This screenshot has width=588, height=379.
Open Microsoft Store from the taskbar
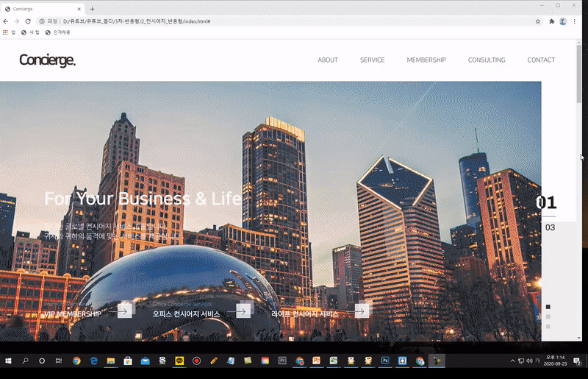[x=128, y=361]
